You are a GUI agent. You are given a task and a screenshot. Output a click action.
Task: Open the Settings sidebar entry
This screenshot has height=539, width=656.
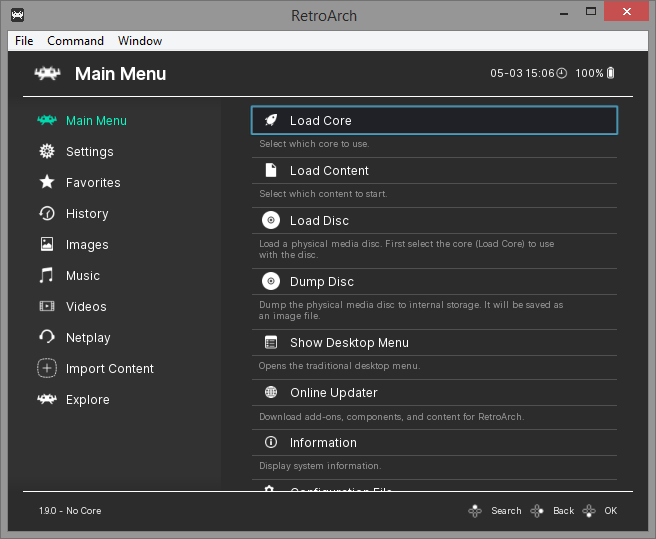pyautogui.click(x=90, y=151)
